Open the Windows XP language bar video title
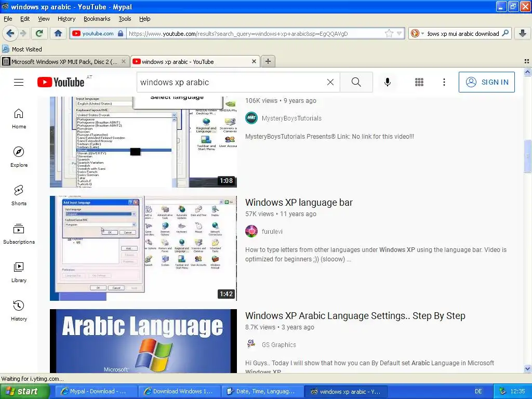 click(299, 203)
